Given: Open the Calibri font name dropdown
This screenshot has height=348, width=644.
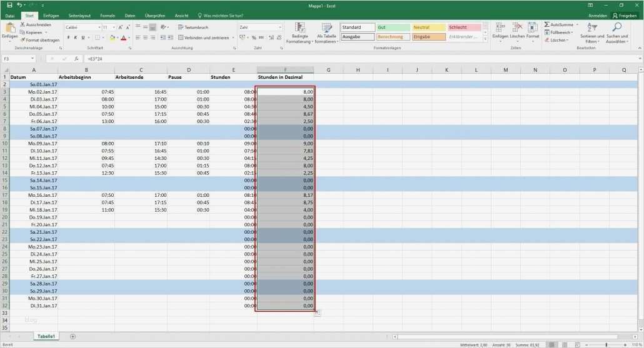Looking at the screenshot, I should 99,27.
